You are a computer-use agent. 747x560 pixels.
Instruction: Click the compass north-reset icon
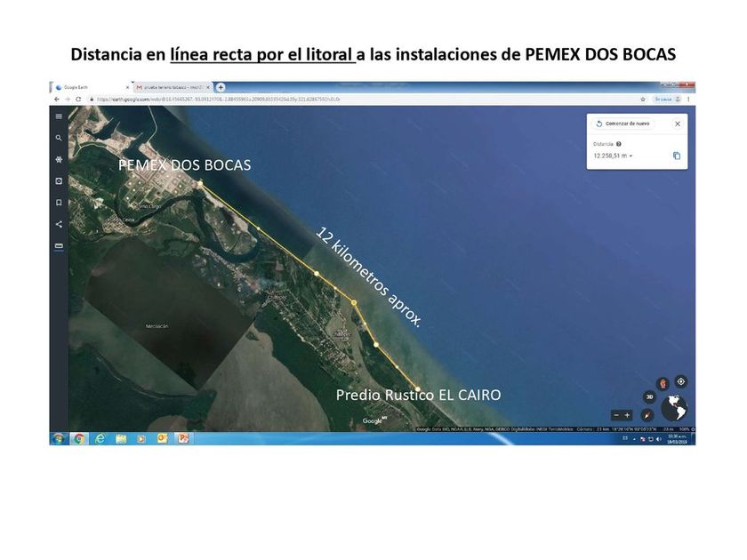pyautogui.click(x=647, y=415)
